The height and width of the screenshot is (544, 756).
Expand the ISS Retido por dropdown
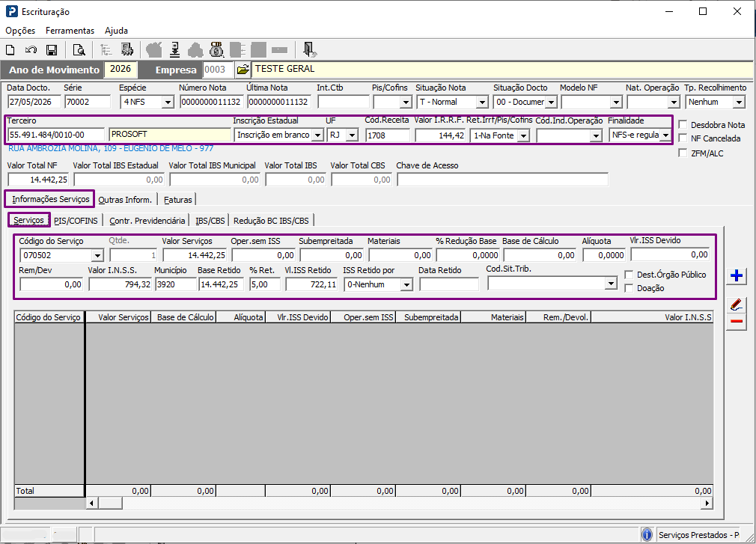(x=406, y=285)
